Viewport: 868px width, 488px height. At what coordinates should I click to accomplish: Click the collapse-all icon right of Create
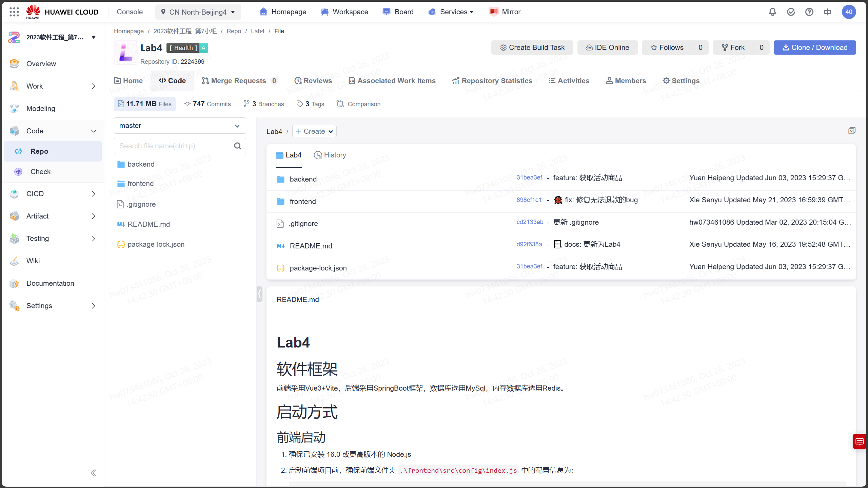point(852,131)
